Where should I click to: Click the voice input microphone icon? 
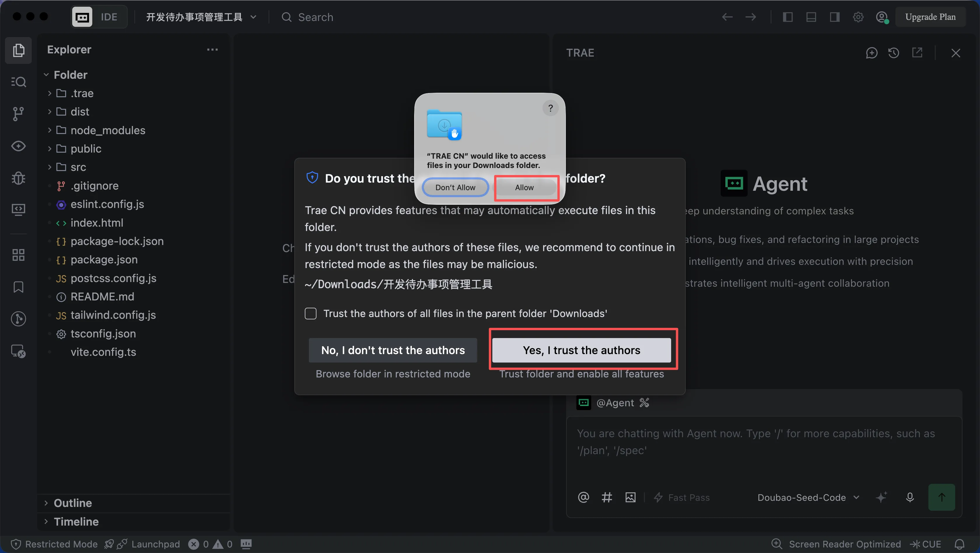[x=910, y=498]
